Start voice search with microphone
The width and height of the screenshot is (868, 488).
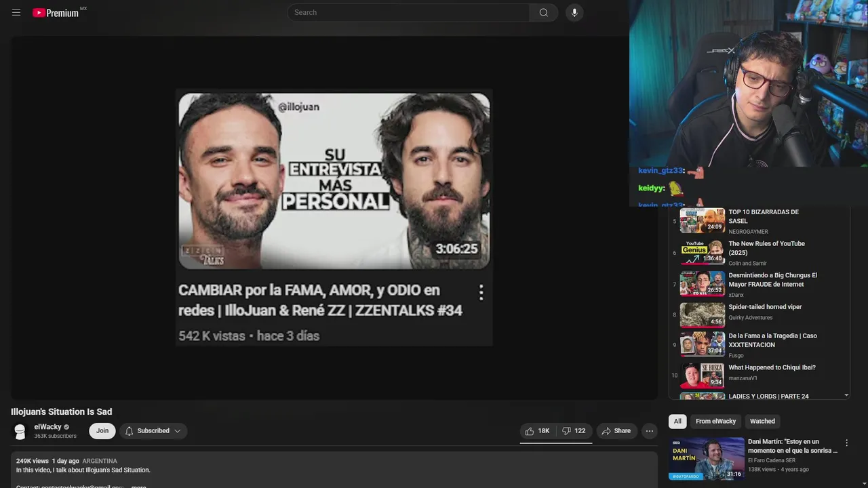coord(574,12)
